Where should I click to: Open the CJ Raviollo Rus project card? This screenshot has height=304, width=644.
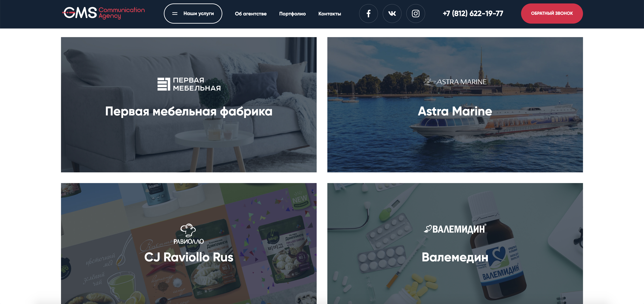[x=189, y=243]
